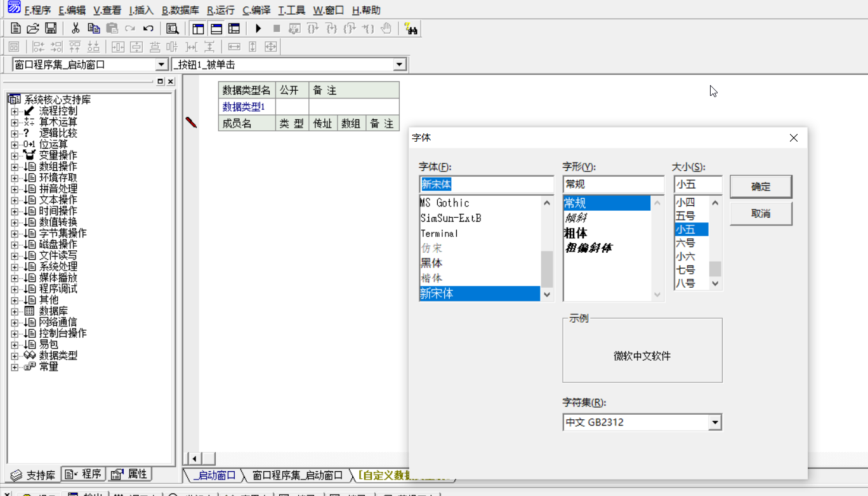
Task: Float the side panel with restore icon
Action: coord(161,81)
